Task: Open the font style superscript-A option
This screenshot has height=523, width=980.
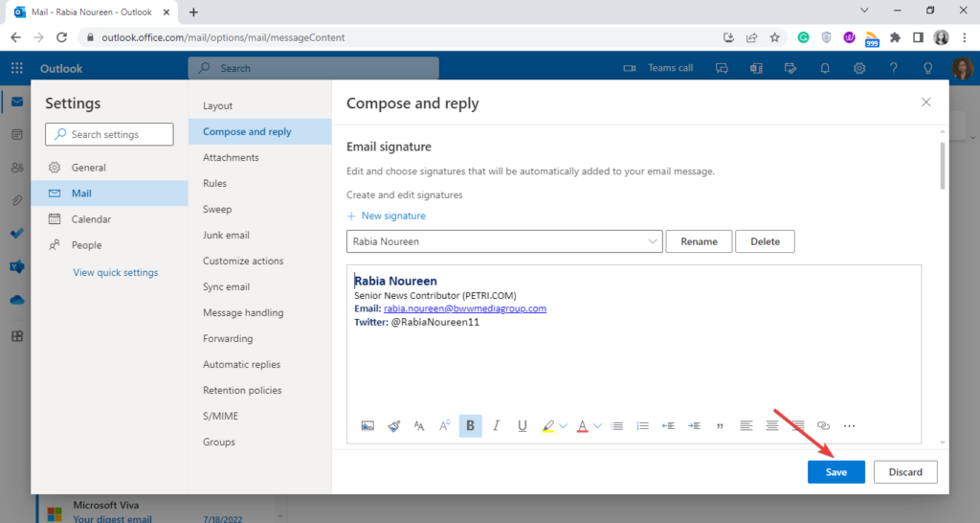Action: coord(444,426)
